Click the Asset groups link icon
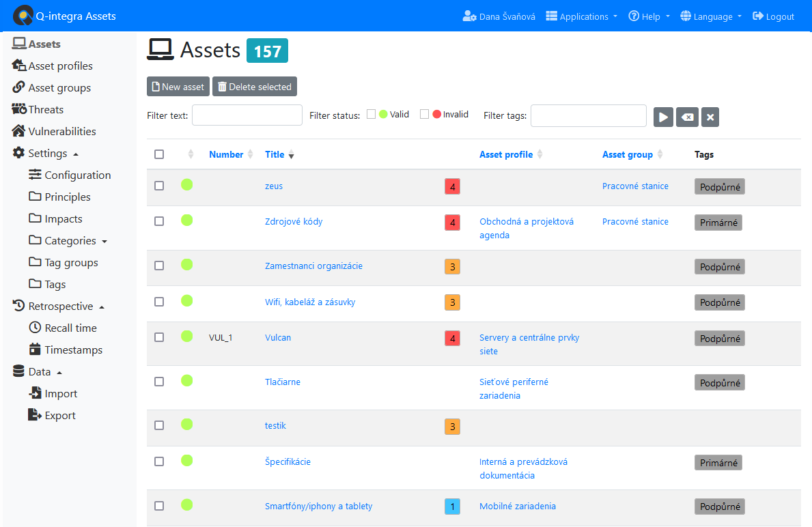Image resolution: width=812 pixels, height=527 pixels. point(18,87)
